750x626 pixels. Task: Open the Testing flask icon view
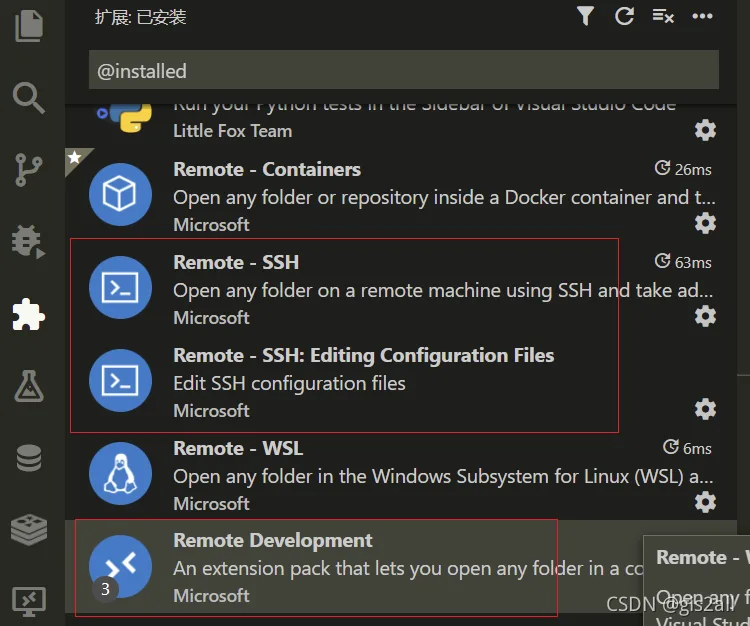(x=29, y=386)
